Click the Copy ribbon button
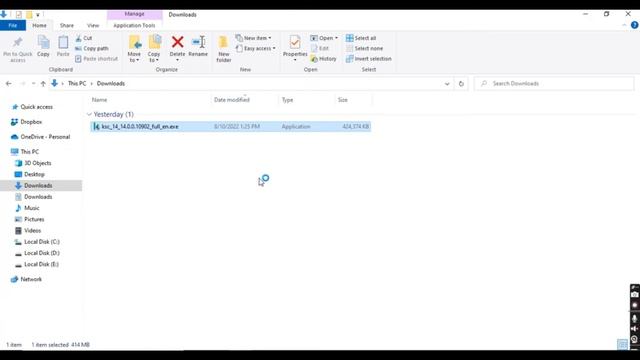Image resolution: width=640 pixels, height=360 pixels. click(43, 46)
